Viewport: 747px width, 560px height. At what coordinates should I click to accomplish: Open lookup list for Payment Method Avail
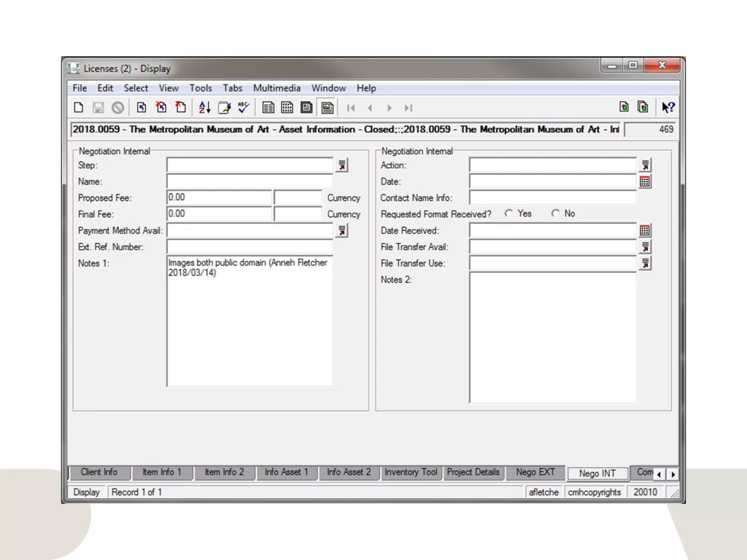click(x=342, y=230)
